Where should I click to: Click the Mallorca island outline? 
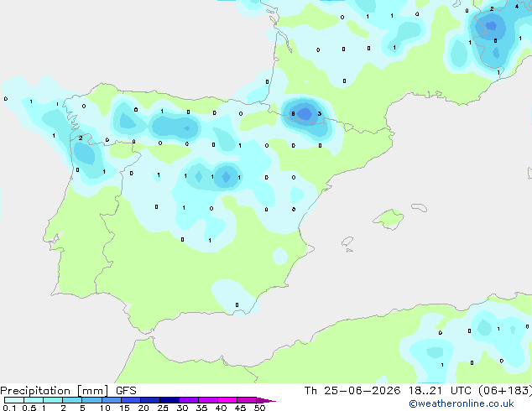(x=389, y=220)
